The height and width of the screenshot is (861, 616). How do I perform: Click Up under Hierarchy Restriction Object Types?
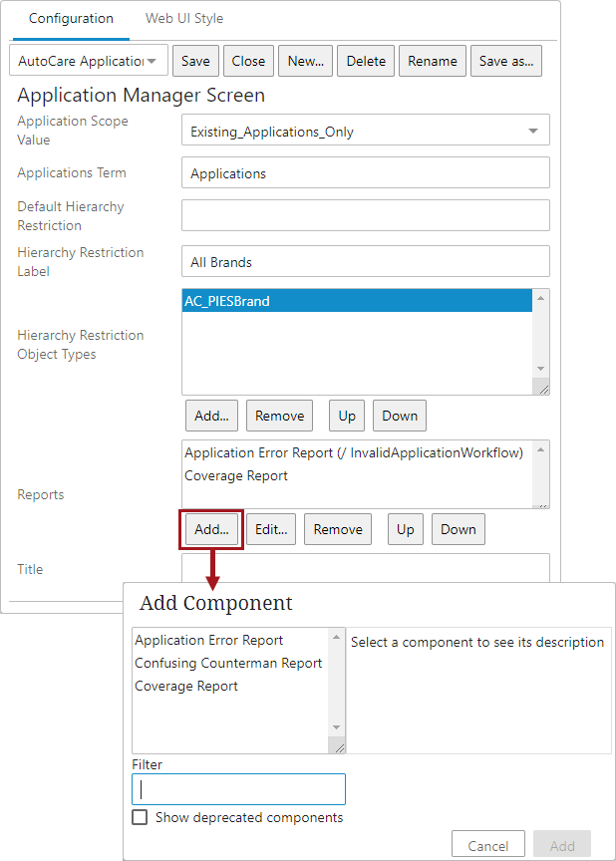tap(347, 416)
